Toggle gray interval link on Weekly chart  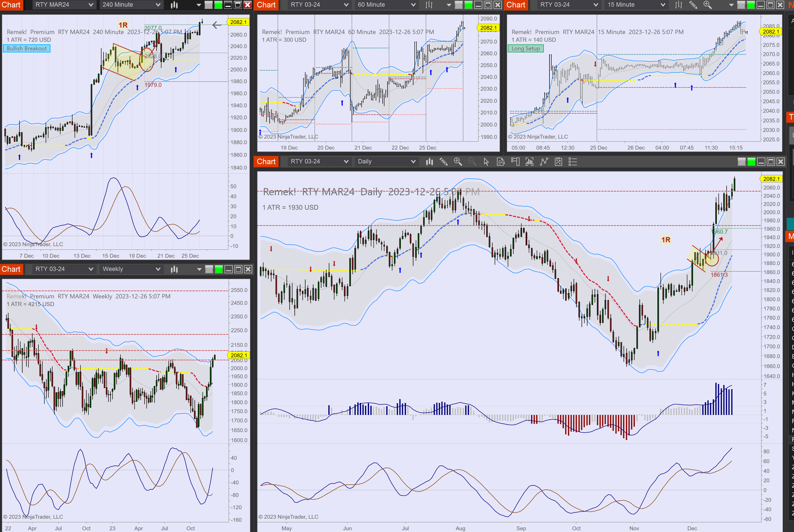pyautogui.click(x=209, y=269)
